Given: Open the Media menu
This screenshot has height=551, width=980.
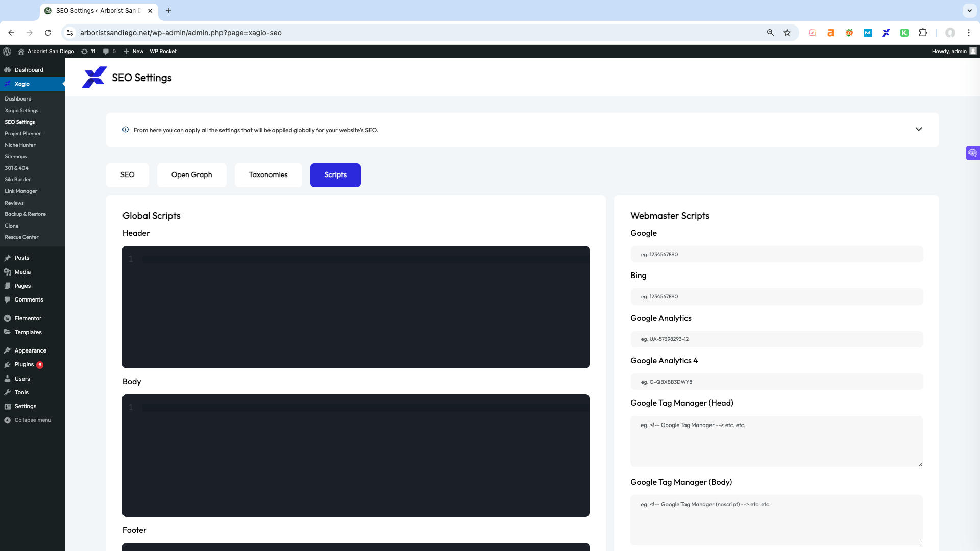Looking at the screenshot, I should 22,272.
